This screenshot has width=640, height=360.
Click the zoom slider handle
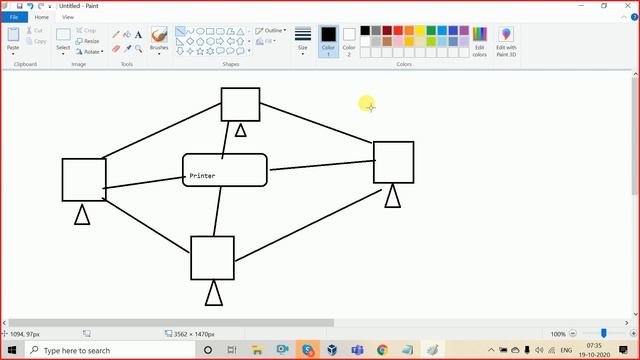click(604, 333)
